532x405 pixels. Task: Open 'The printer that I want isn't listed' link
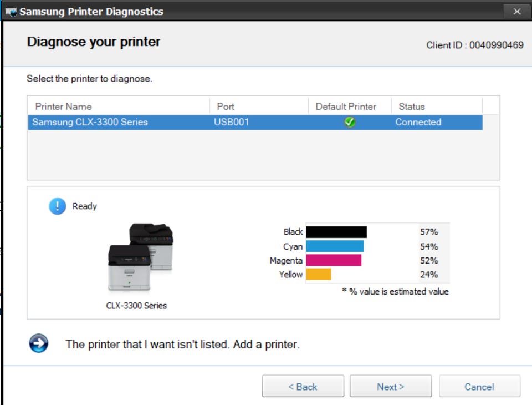182,344
